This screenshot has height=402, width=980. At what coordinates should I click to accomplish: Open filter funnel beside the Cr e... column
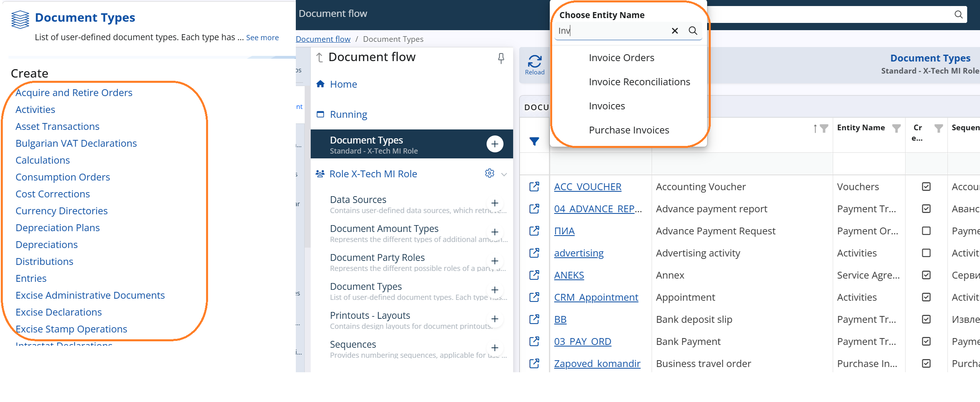tap(939, 128)
